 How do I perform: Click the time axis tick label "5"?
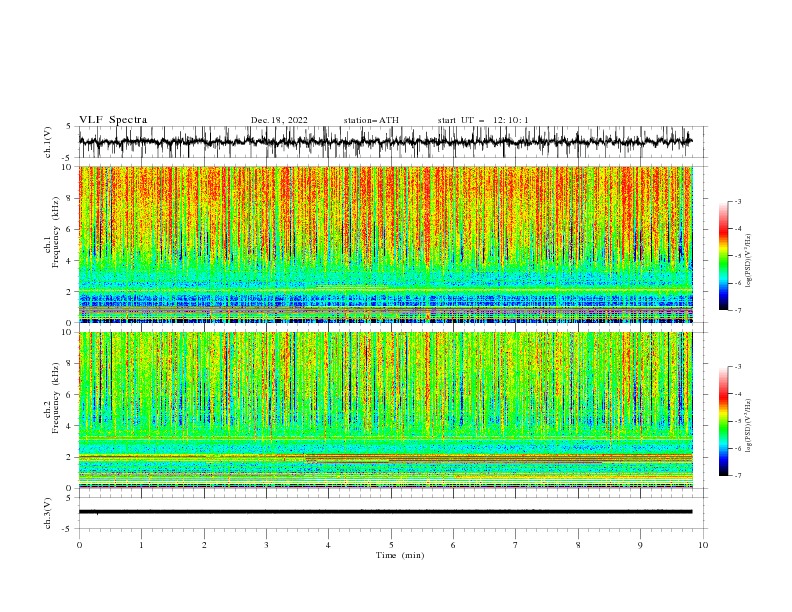point(391,545)
